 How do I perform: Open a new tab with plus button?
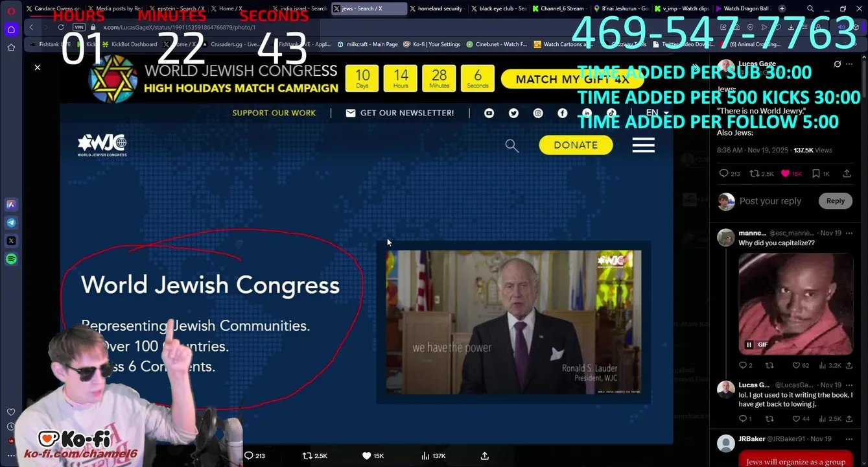782,8
